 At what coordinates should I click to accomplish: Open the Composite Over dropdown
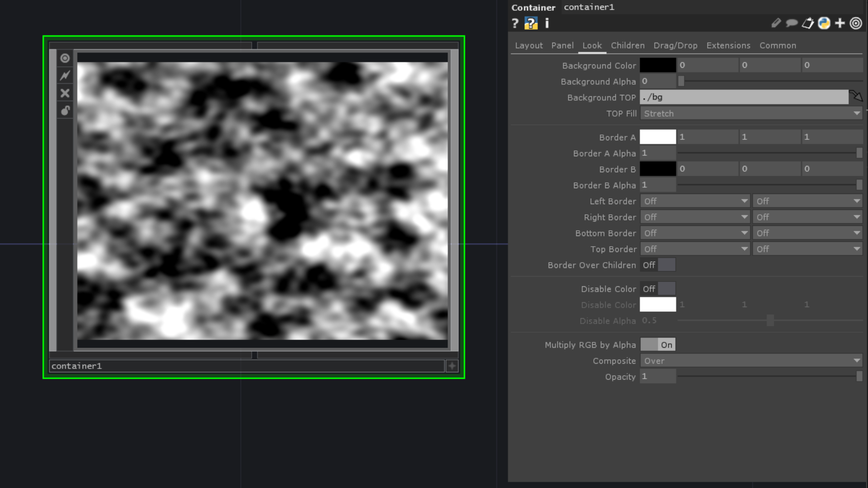click(751, 361)
